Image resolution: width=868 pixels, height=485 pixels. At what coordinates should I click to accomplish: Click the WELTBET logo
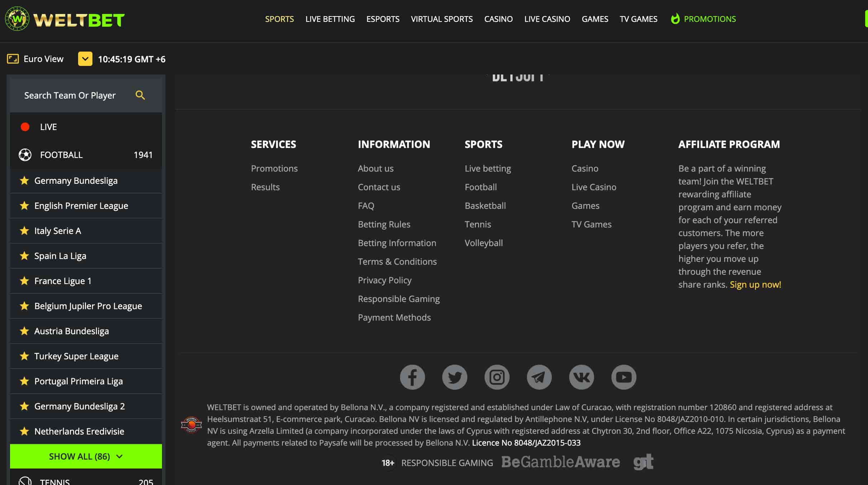[65, 19]
